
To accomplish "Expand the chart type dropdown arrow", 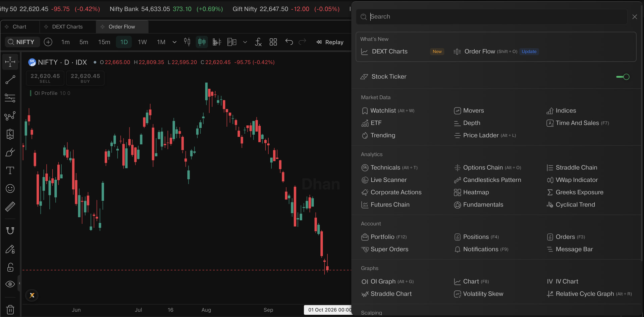I will pos(245,42).
